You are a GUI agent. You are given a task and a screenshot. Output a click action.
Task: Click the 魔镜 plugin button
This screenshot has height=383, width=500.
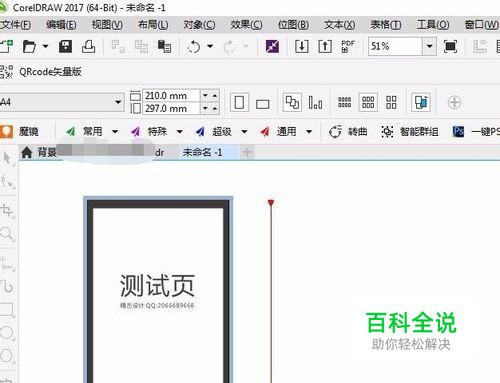[x=20, y=132]
